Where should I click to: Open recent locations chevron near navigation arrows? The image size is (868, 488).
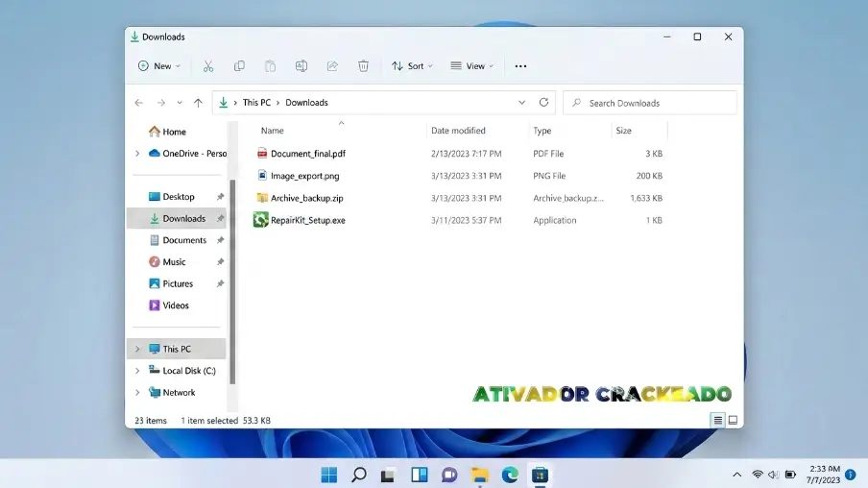click(x=180, y=103)
